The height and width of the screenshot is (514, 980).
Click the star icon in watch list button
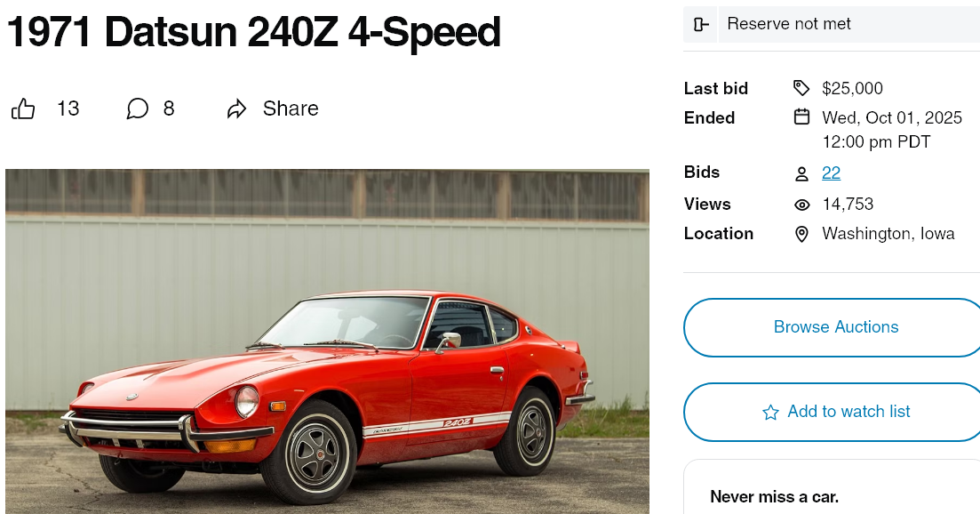[x=770, y=412]
